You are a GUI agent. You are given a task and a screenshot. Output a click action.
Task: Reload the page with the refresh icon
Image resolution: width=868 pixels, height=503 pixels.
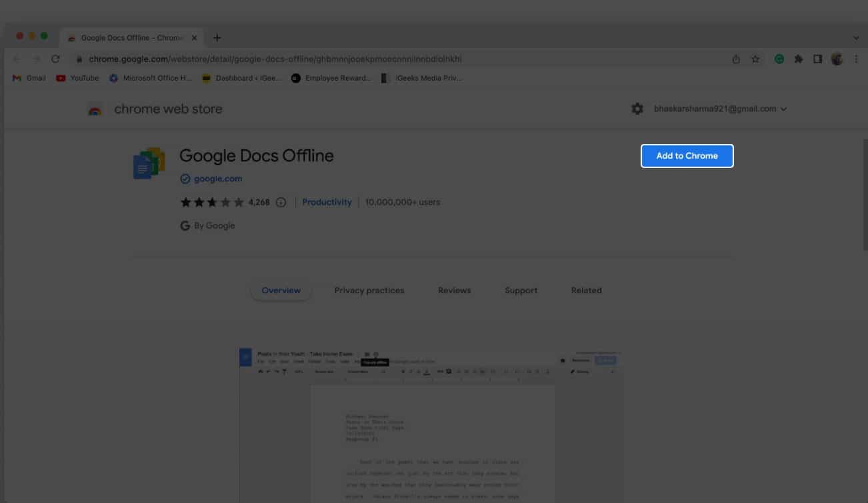coord(55,59)
